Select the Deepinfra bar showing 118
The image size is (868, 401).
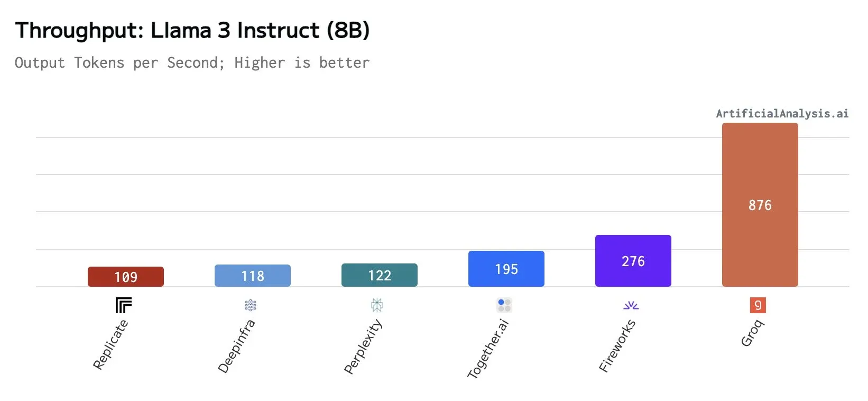coord(253,276)
